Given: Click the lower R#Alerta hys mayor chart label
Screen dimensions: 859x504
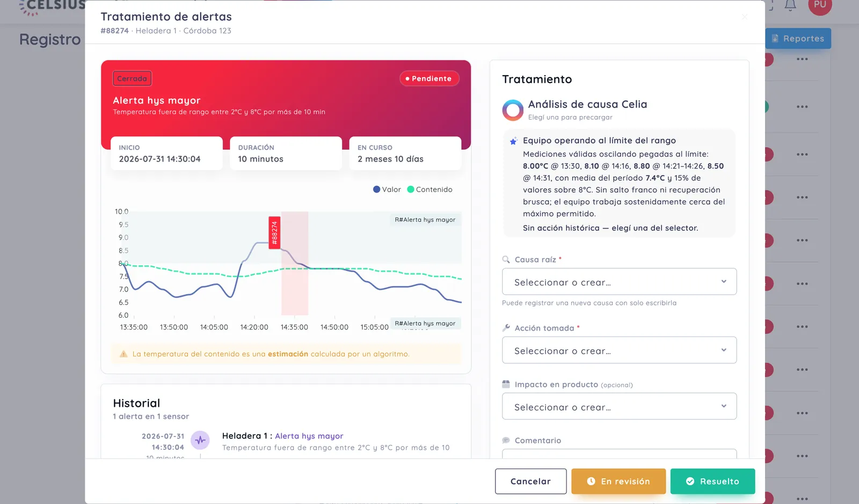Looking at the screenshot, I should 425,324.
